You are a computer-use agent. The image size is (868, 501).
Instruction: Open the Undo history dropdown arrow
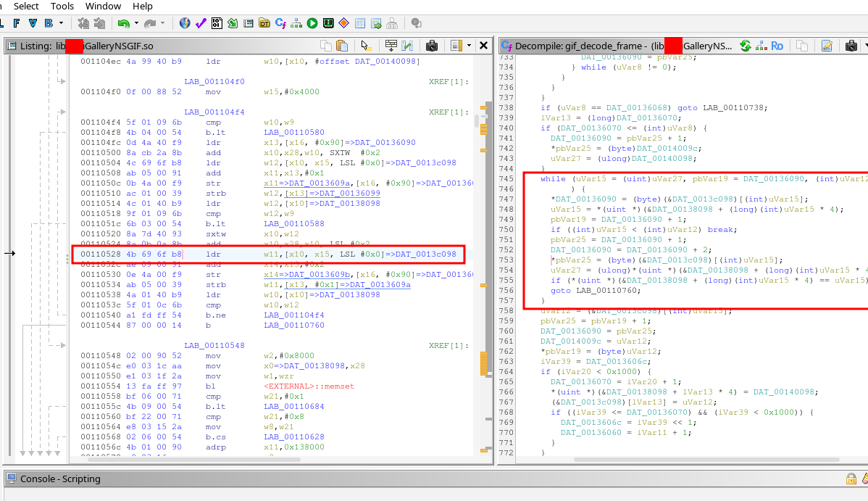tap(135, 23)
